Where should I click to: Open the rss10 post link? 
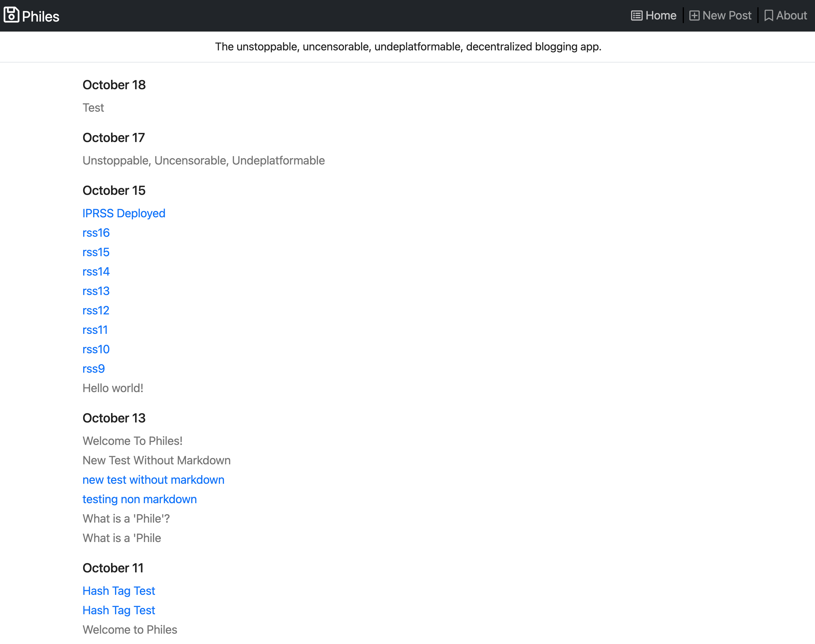(x=96, y=349)
